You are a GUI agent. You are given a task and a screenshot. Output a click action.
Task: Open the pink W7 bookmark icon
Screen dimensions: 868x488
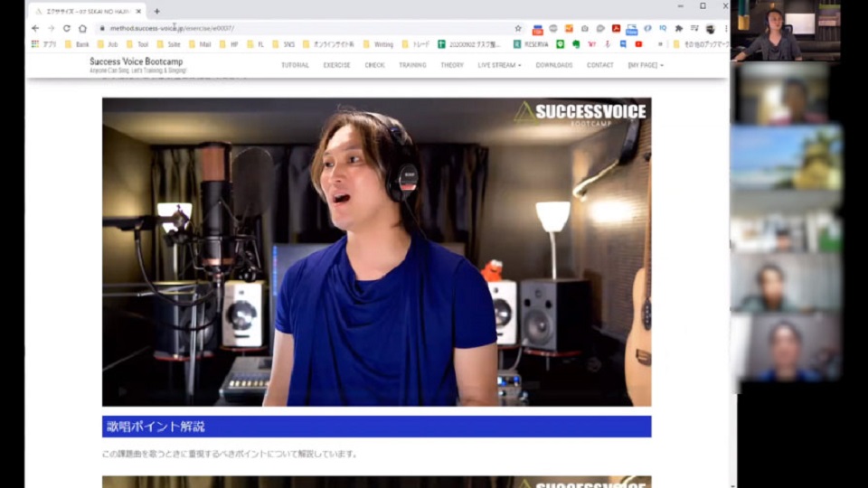click(591, 44)
